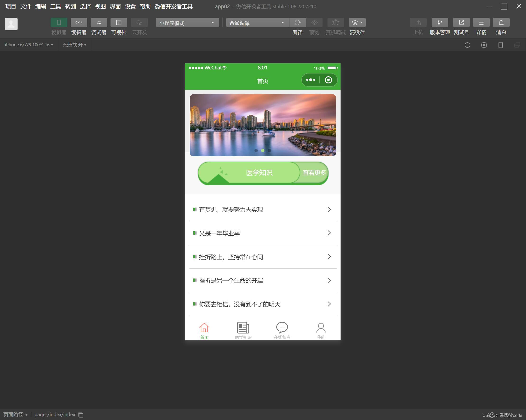Screen dimensions: 526x420
Task: Toggle 热重载 hot reload setting
Action: 74,45
